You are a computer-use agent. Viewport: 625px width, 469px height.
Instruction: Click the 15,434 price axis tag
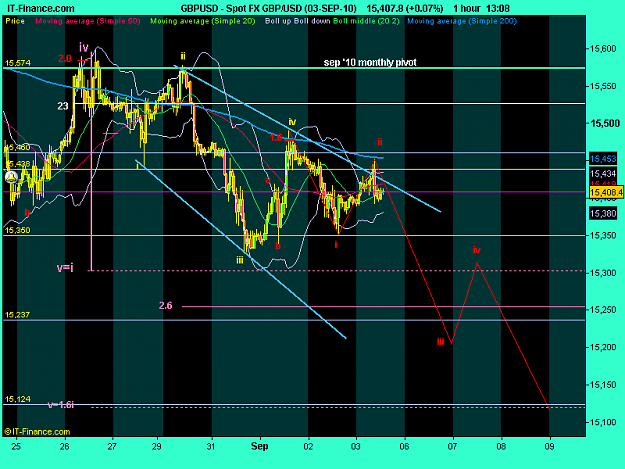coord(603,174)
